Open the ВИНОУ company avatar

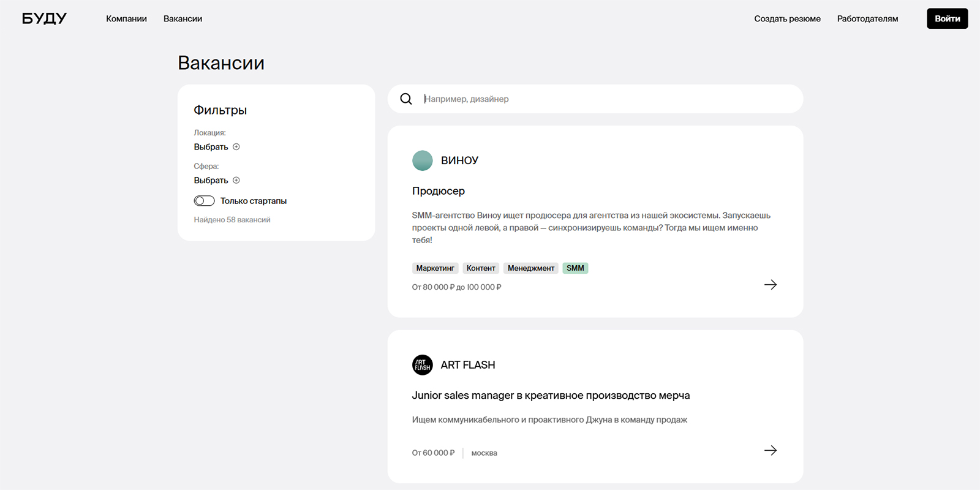tap(423, 160)
